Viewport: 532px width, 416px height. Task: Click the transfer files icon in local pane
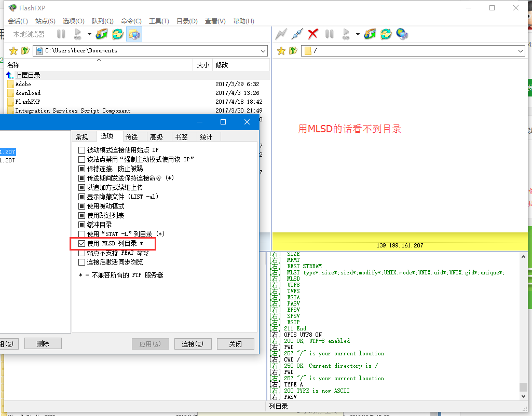tap(101, 34)
